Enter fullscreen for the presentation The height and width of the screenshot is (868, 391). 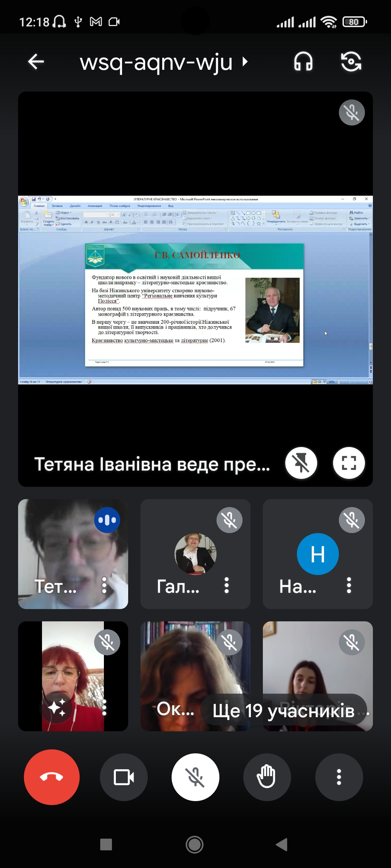pos(349,463)
